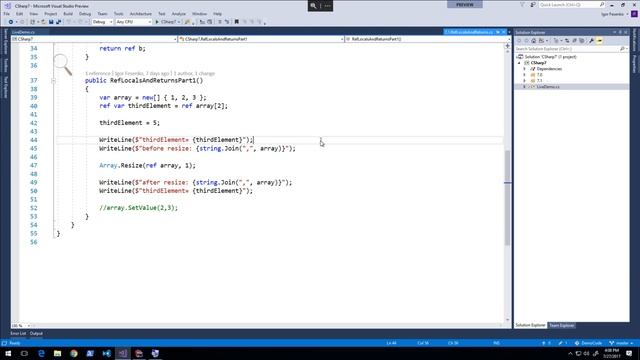Select LiveDemo.cs in Solution Explorer

[x=548, y=87]
